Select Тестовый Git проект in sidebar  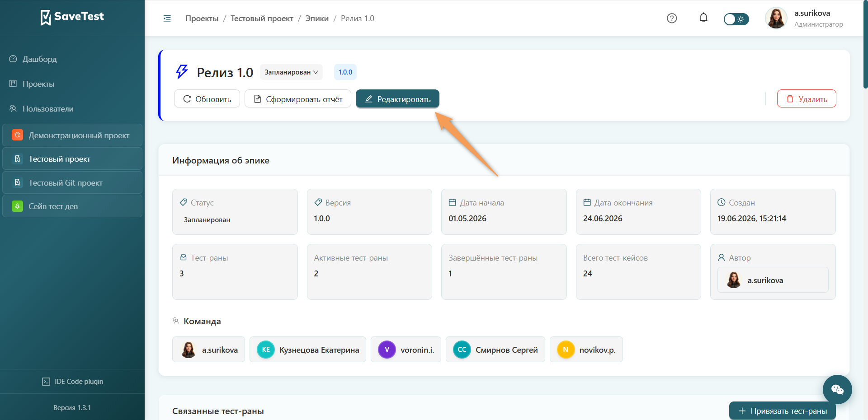click(72, 182)
